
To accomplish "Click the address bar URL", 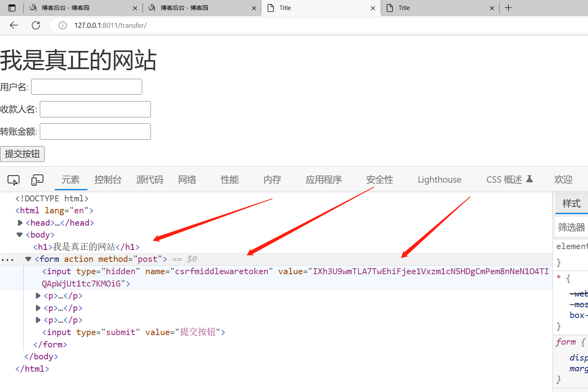I will click(x=110, y=25).
